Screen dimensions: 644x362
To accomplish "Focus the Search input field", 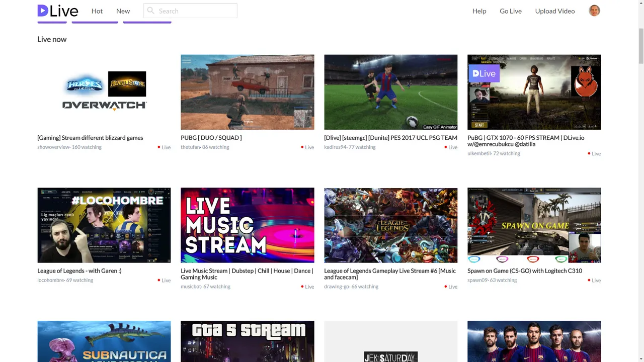I will (x=190, y=11).
